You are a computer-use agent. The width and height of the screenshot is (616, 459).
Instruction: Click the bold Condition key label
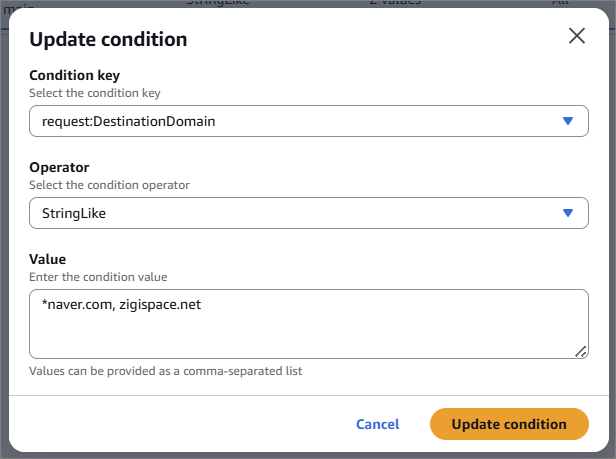pos(82,76)
